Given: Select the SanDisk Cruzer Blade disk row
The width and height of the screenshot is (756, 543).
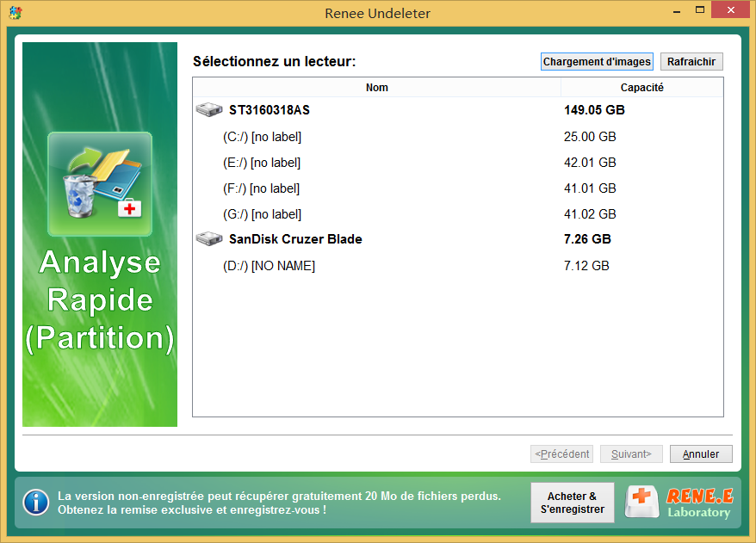Looking at the screenshot, I should pyautogui.click(x=458, y=239).
